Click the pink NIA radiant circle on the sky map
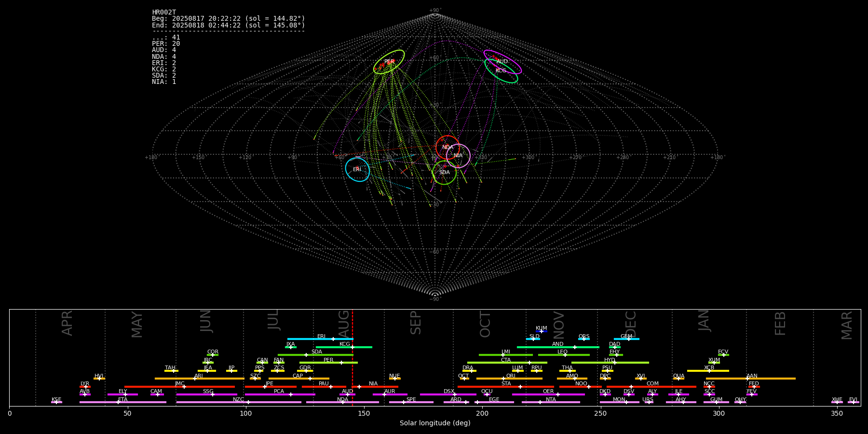868x434 pixels. tap(458, 156)
